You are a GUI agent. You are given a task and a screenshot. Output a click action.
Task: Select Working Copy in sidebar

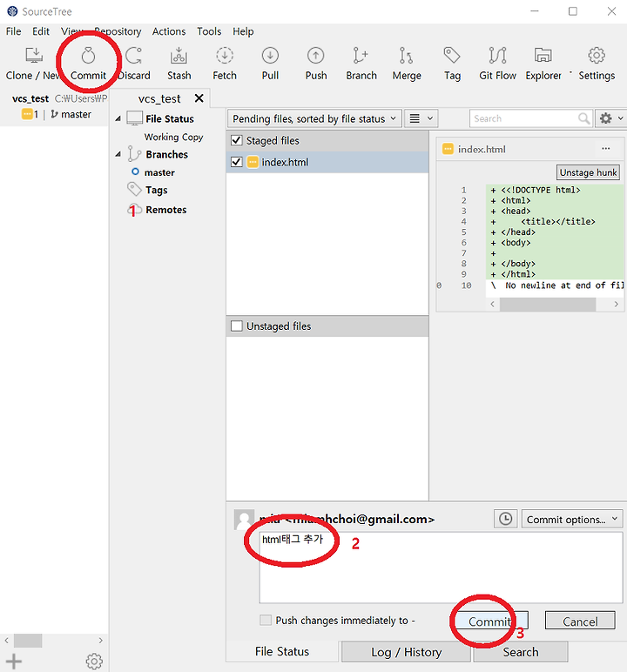(x=173, y=137)
